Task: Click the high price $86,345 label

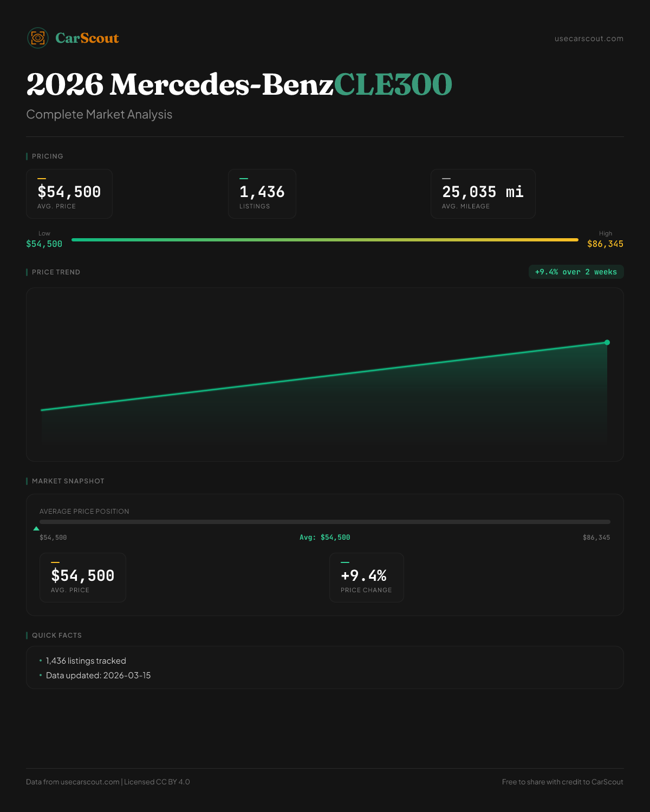Action: point(605,244)
